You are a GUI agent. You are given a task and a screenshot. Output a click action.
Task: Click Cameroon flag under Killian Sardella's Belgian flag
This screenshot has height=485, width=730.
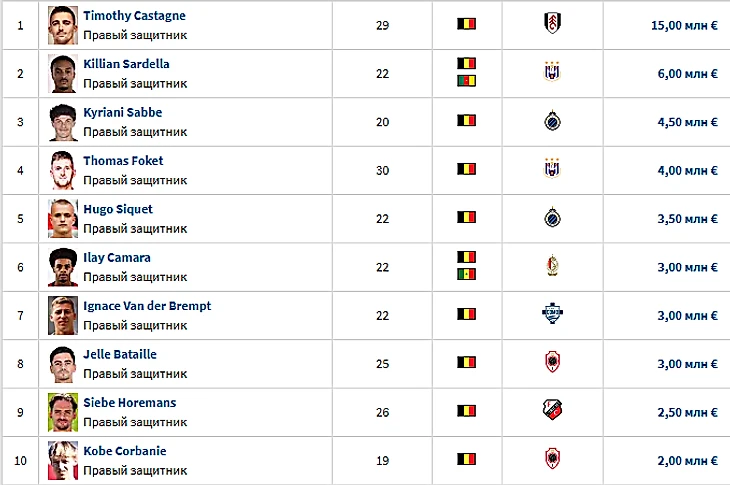[466, 80]
